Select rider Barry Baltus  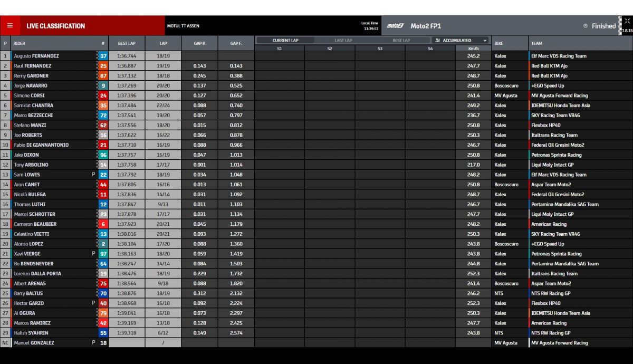tap(28, 293)
